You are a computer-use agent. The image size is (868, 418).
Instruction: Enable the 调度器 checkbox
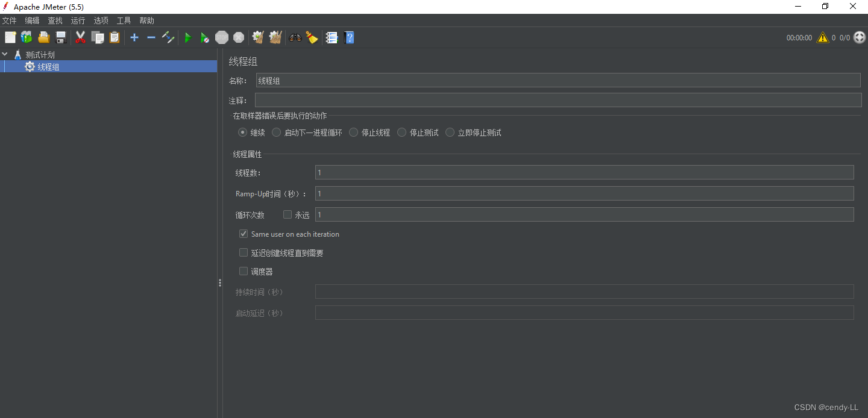pos(243,271)
